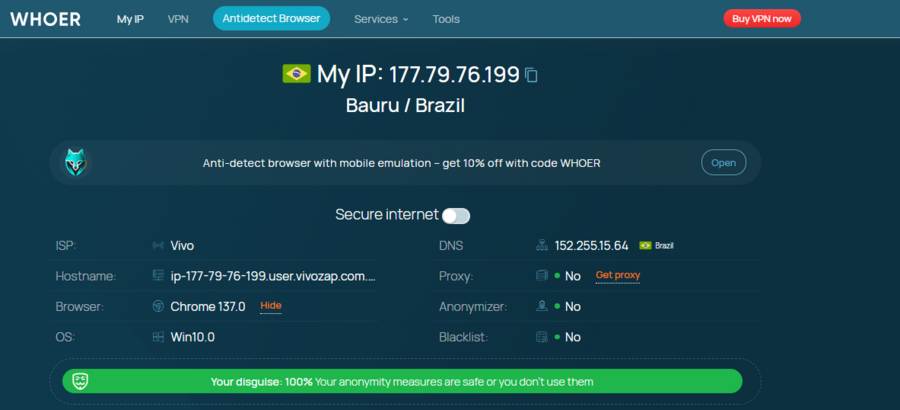The height and width of the screenshot is (410, 900).
Task: Click the Blacklist row icon
Action: (542, 337)
